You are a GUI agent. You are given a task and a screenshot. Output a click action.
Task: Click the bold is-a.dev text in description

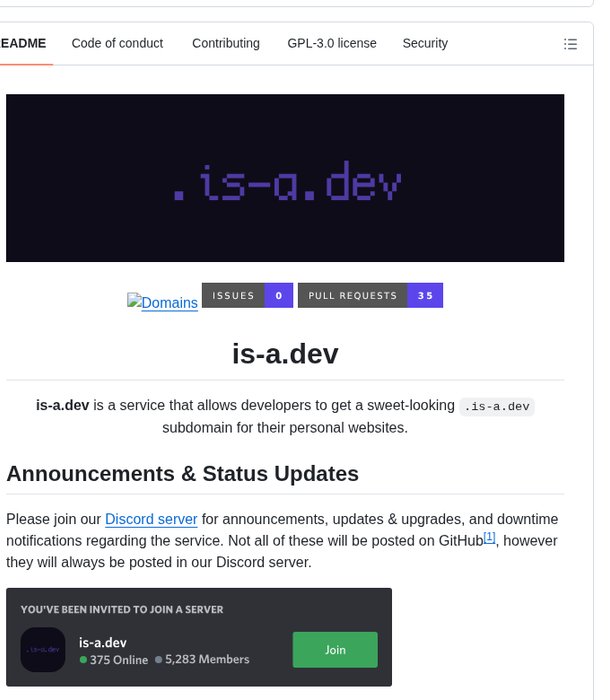point(63,405)
